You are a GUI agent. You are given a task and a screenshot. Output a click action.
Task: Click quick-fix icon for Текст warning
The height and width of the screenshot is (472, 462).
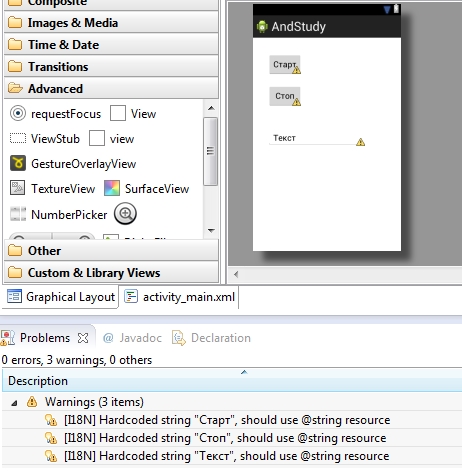coord(51,456)
